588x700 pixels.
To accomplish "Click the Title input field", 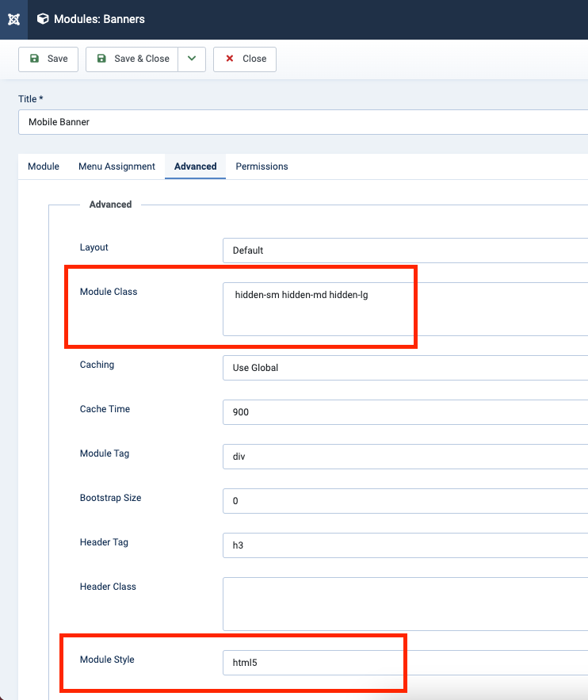I will click(303, 122).
